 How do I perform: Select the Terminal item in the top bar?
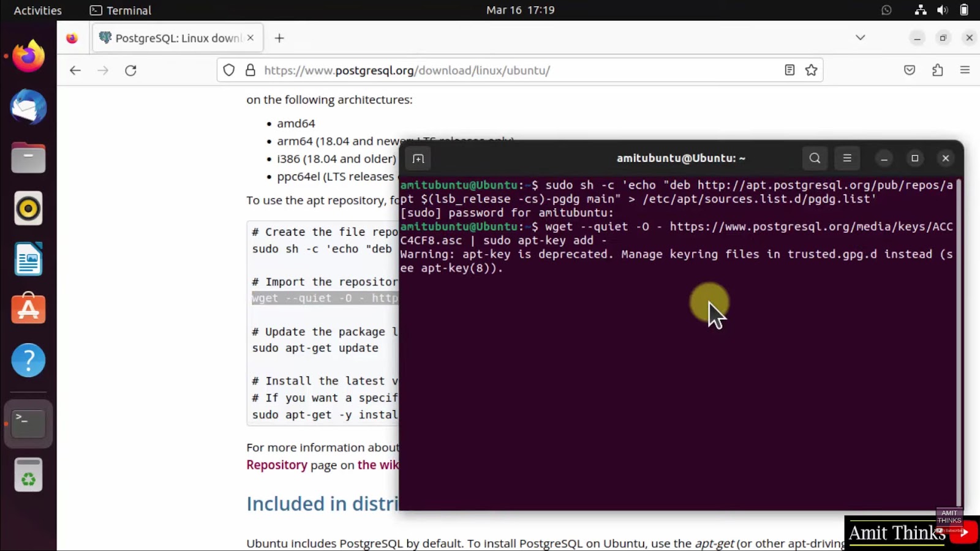pos(120,10)
